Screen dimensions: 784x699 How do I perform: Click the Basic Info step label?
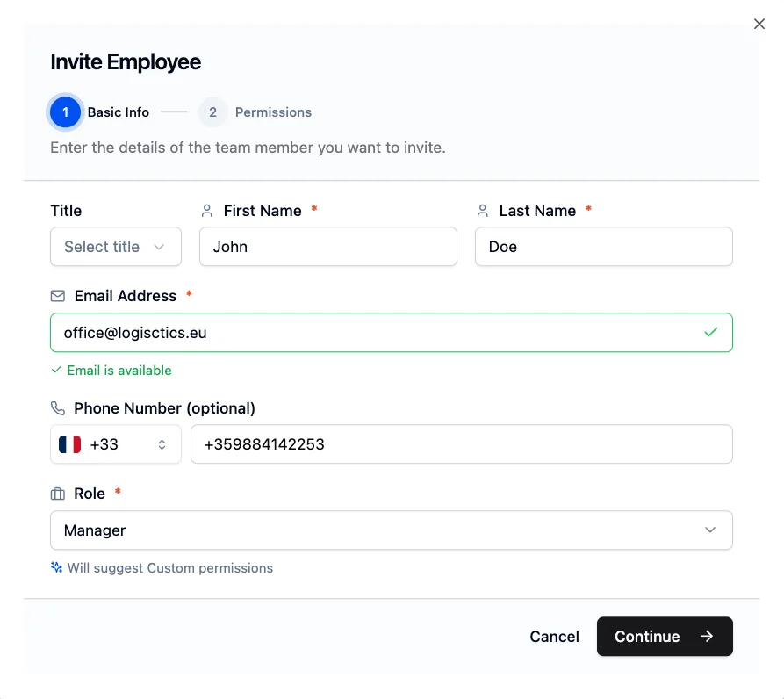point(118,112)
